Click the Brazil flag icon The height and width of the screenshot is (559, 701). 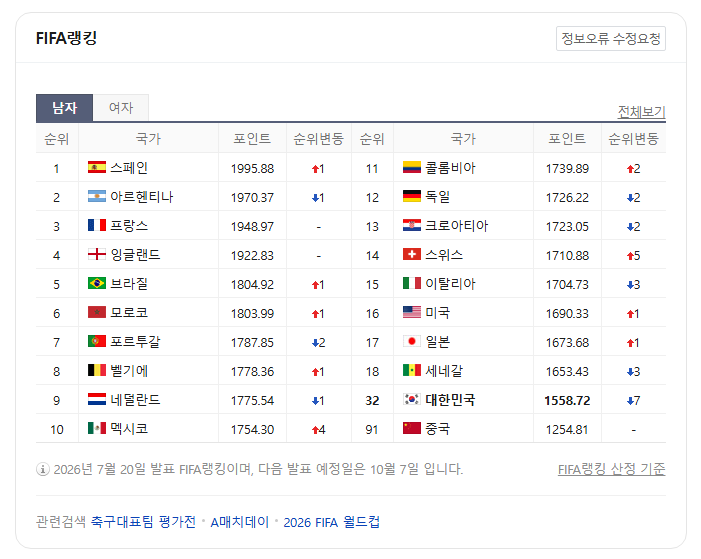point(97,284)
